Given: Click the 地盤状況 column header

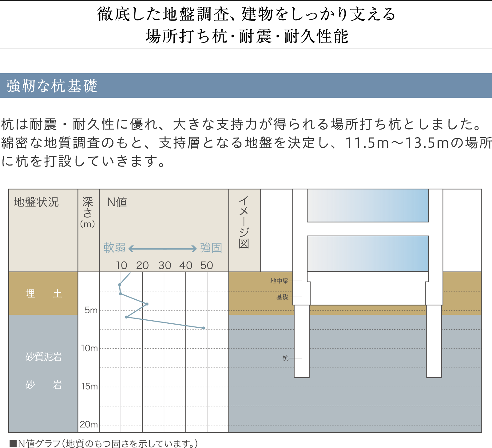Looking at the screenshot, I should (36, 202).
